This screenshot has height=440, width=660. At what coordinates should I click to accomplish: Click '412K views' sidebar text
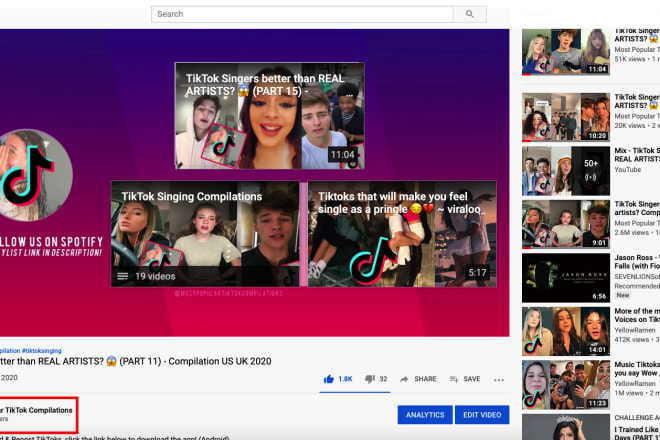[x=631, y=339]
